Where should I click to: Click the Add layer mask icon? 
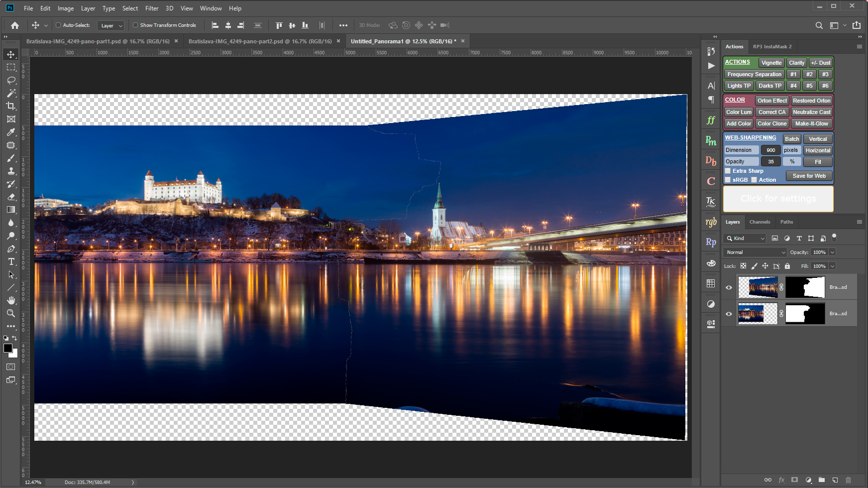[x=794, y=480]
